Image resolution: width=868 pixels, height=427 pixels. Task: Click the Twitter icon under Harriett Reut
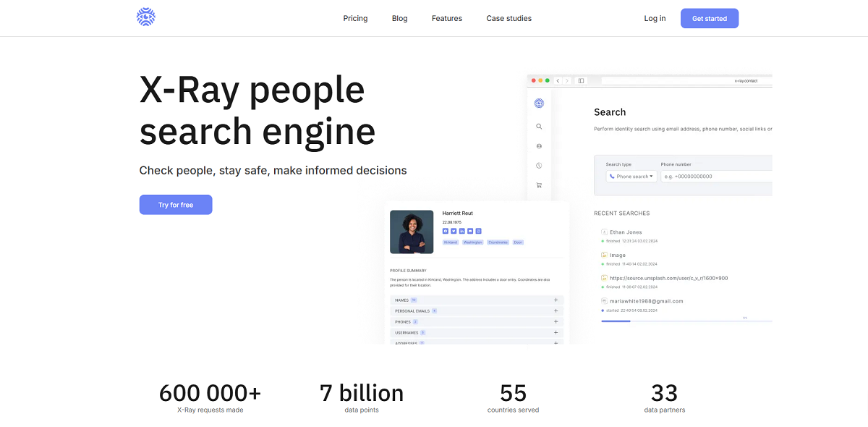(454, 231)
